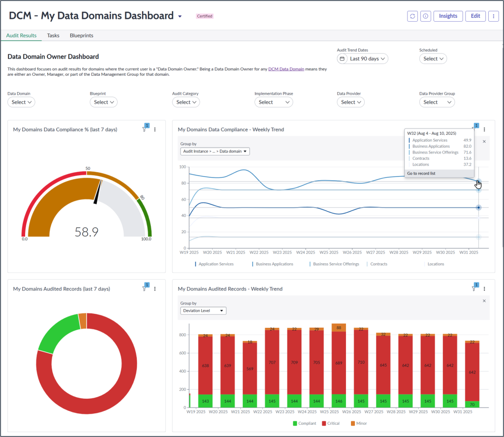The width and height of the screenshot is (504, 437).
Task: Click Go to record list in the tooltip
Action: (x=420, y=173)
